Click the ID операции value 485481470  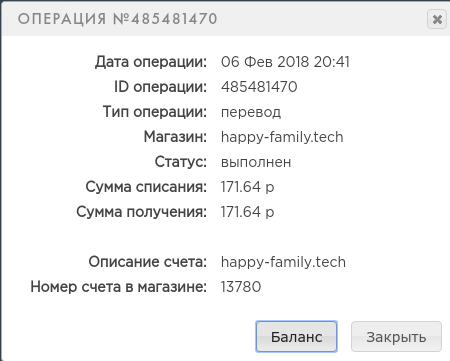pos(259,87)
